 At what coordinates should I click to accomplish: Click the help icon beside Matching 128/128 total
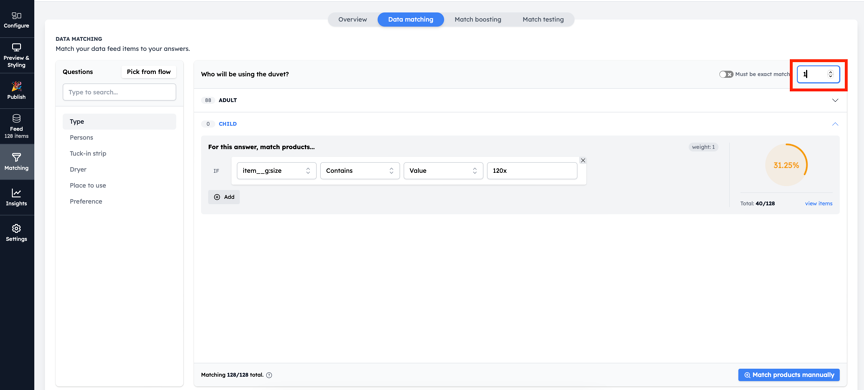pyautogui.click(x=269, y=375)
